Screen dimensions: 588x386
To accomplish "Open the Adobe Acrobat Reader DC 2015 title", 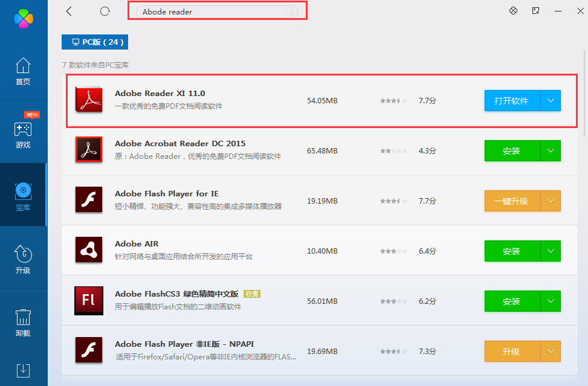I will pos(180,144).
